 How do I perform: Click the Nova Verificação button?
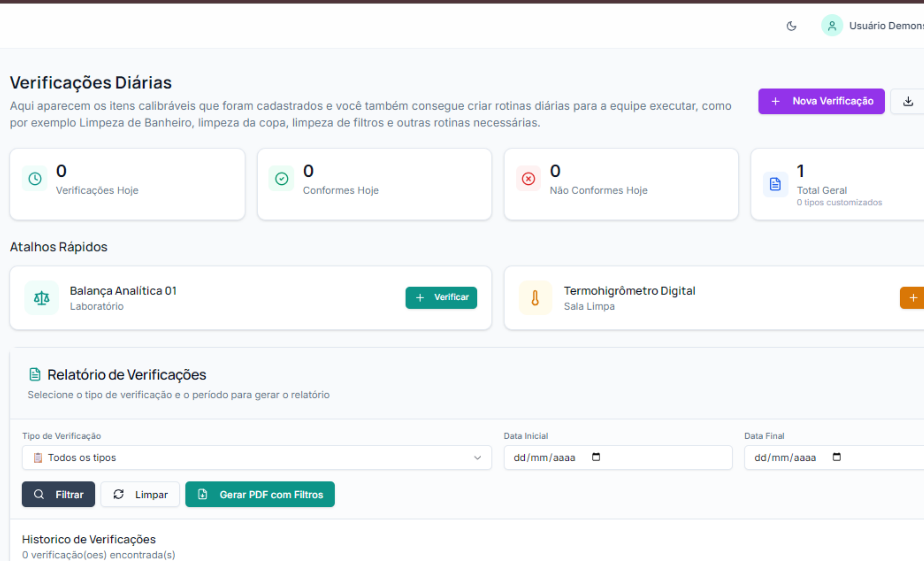(821, 101)
